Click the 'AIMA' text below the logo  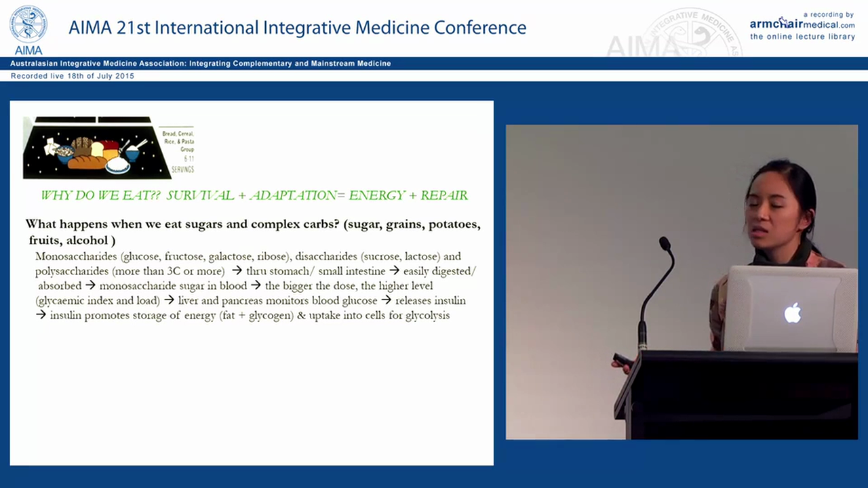click(x=28, y=50)
